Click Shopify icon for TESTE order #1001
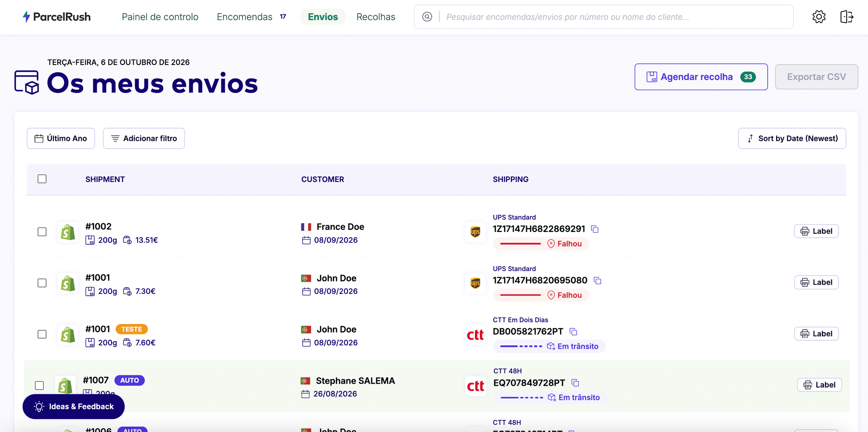This screenshot has width=868, height=432. pos(68,334)
